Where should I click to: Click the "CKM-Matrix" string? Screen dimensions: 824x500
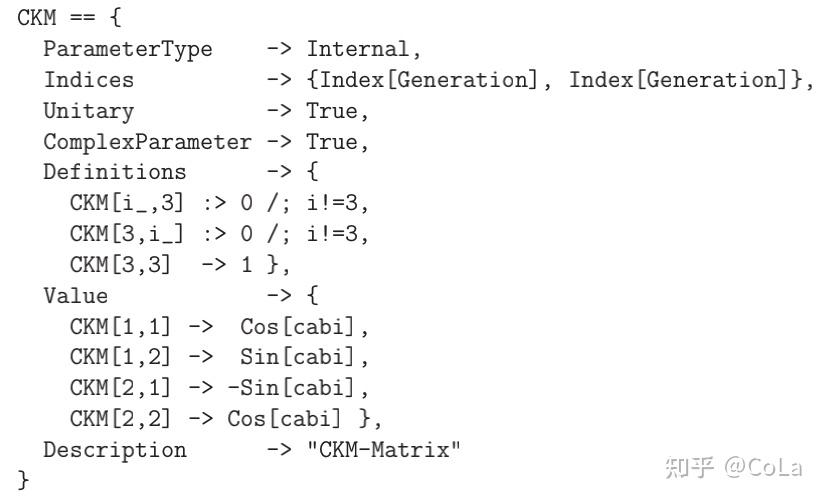[x=384, y=449]
